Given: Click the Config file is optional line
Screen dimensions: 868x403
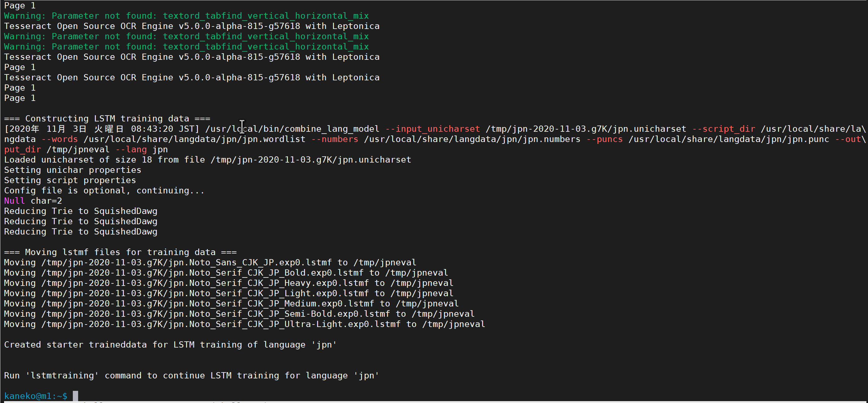Looking at the screenshot, I should [x=104, y=191].
